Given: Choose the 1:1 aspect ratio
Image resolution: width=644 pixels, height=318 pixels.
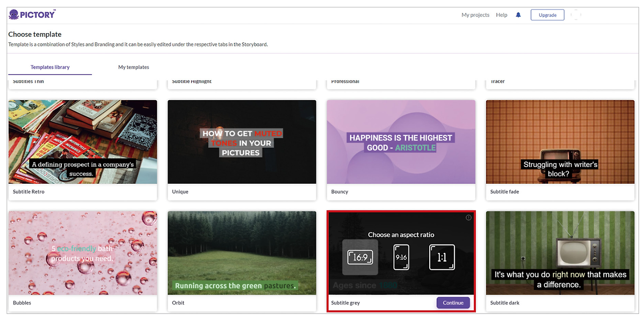Looking at the screenshot, I should pos(442,257).
